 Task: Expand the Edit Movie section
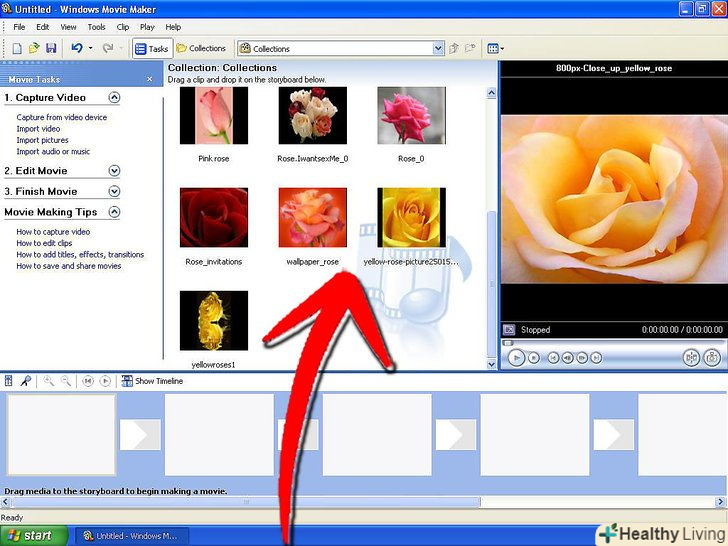pyautogui.click(x=114, y=171)
